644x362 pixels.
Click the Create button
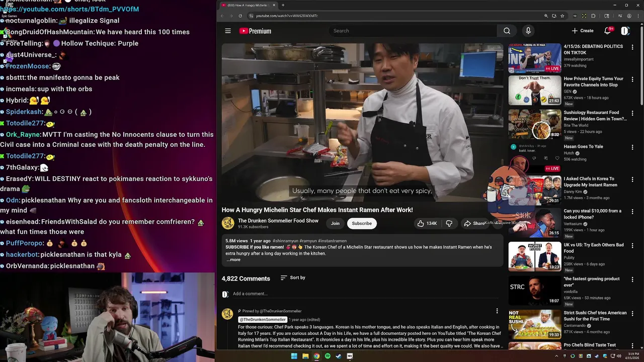[583, 31]
